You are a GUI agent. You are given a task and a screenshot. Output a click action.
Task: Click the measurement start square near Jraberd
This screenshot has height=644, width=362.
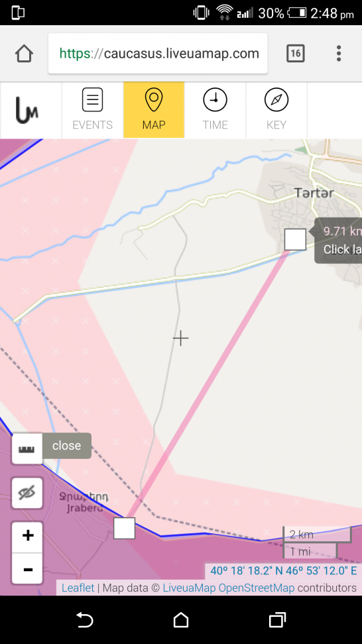[125, 528]
